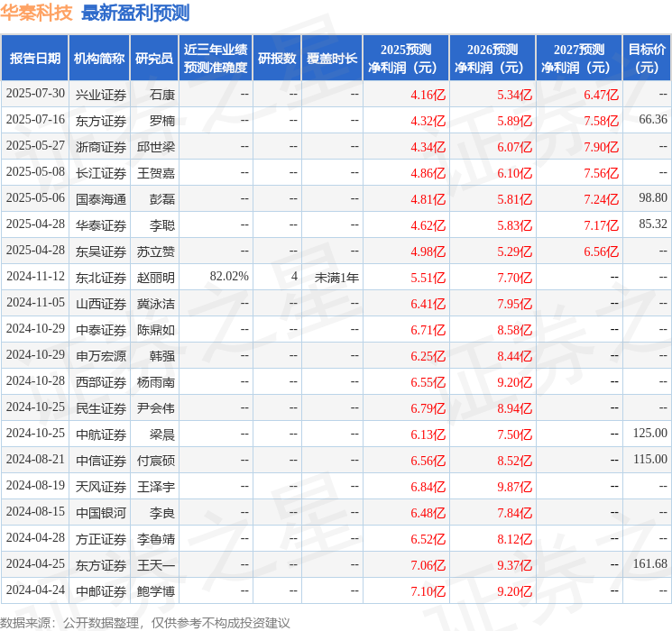Click researcher 王天一
The height and width of the screenshot is (631, 672).
pos(156,565)
